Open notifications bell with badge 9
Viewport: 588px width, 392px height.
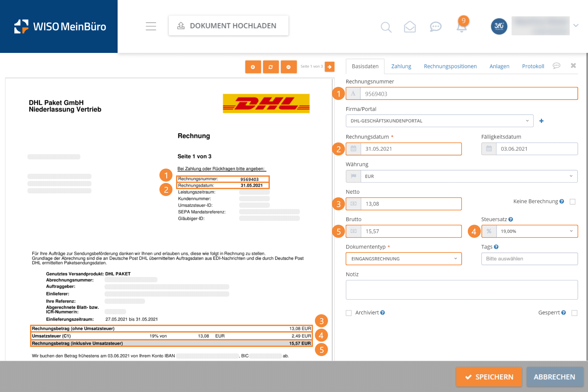click(462, 25)
